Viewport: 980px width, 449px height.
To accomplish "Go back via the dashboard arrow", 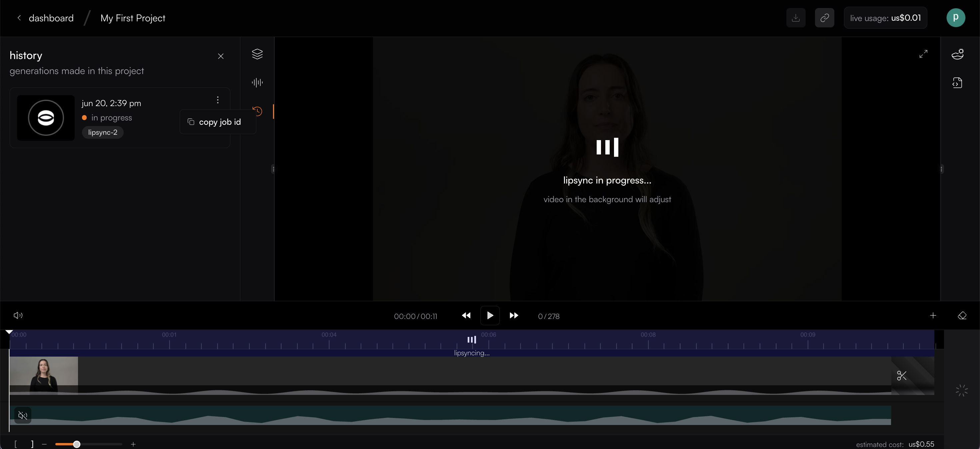I will point(19,18).
